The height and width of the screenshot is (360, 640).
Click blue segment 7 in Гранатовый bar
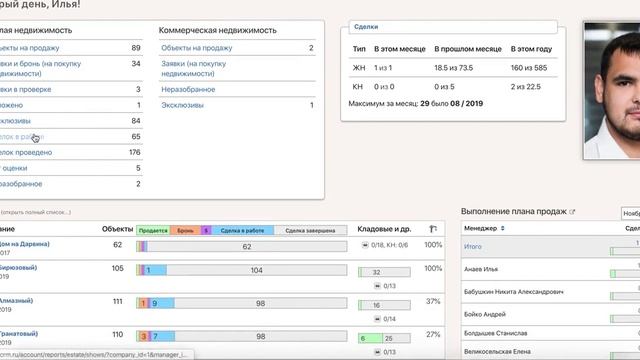click(163, 337)
